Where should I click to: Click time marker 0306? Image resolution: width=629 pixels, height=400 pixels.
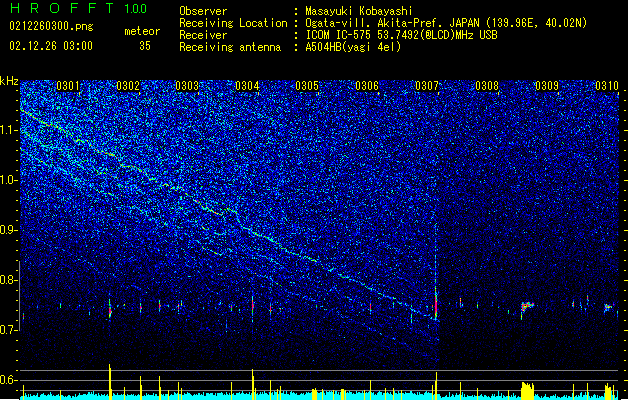[367, 86]
